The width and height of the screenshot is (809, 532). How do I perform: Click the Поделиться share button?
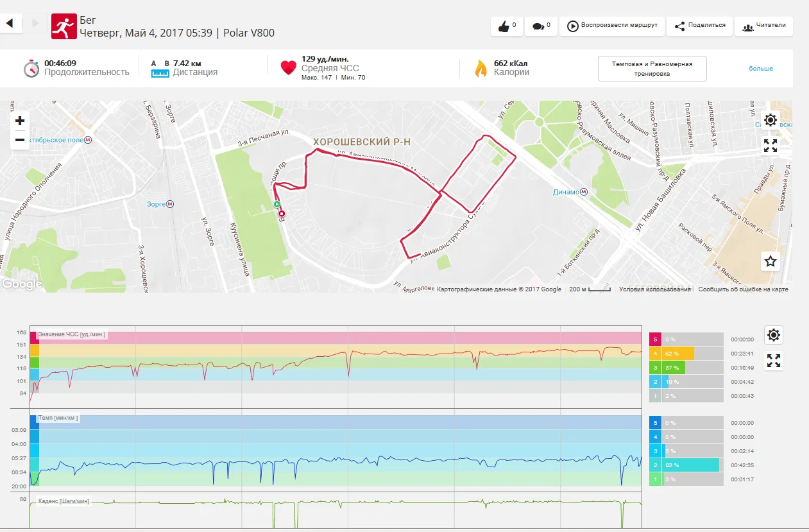[x=699, y=26]
